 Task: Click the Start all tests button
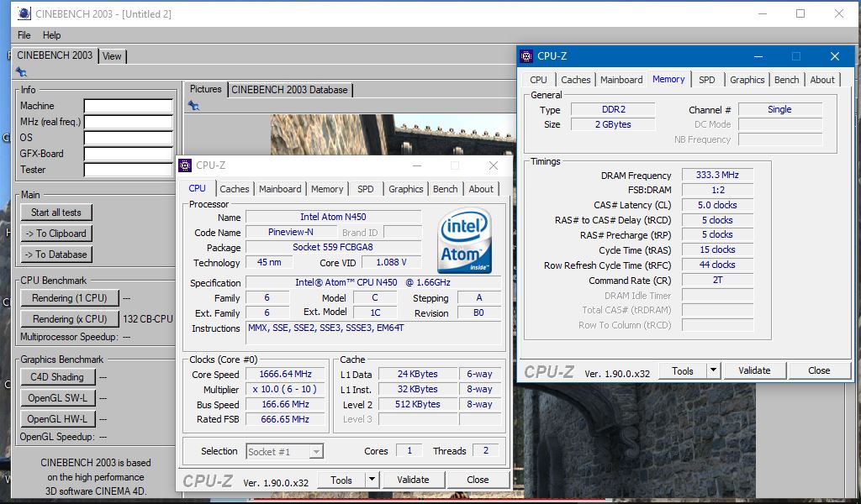pos(56,213)
